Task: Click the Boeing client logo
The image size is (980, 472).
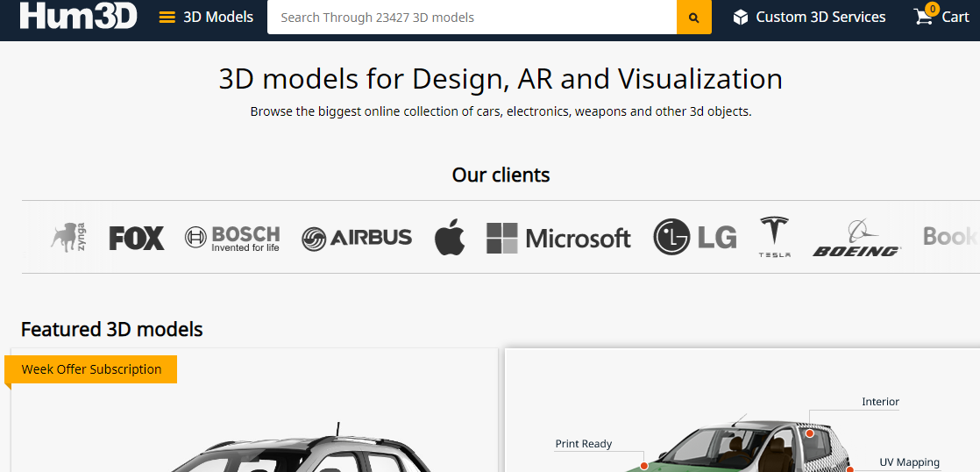Action: [x=856, y=238]
